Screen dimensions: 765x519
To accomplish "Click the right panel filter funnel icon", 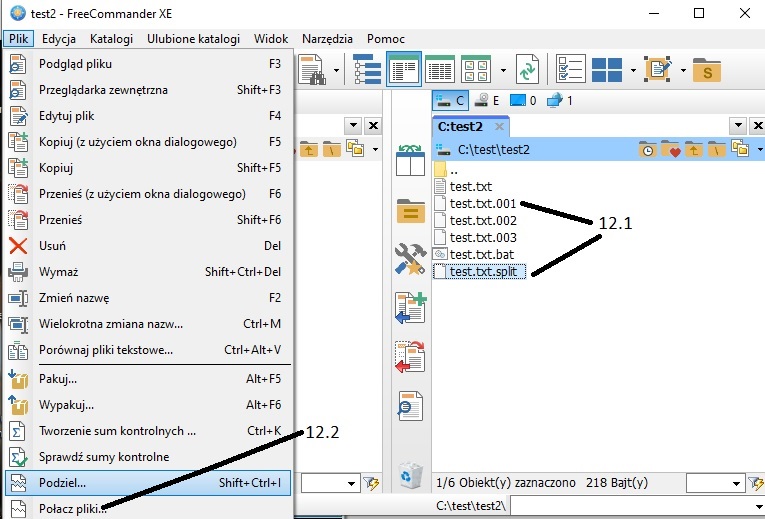I will pyautogui.click(x=756, y=483).
